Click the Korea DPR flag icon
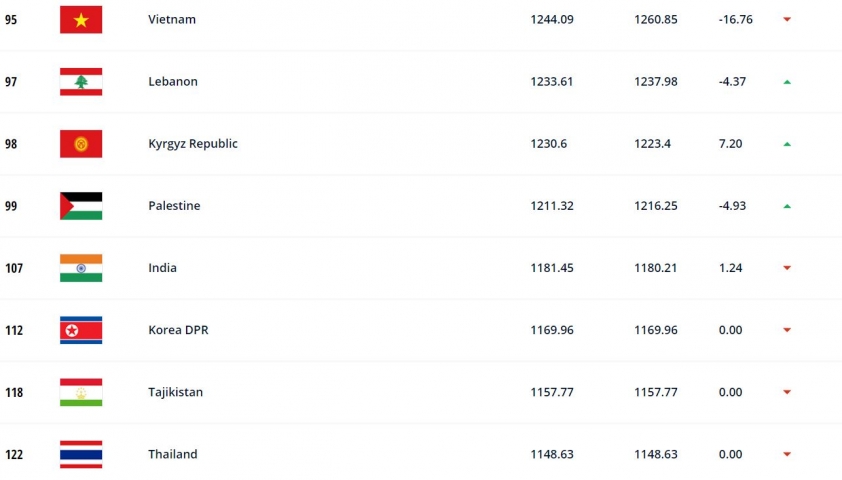This screenshot has width=842, height=480. click(x=81, y=330)
